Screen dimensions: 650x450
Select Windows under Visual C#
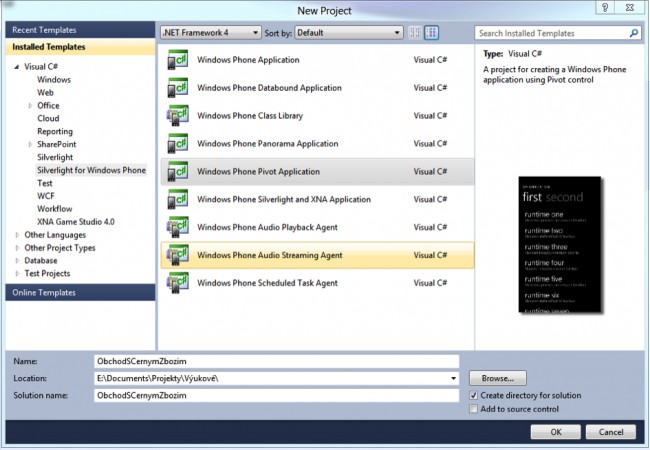click(x=54, y=80)
